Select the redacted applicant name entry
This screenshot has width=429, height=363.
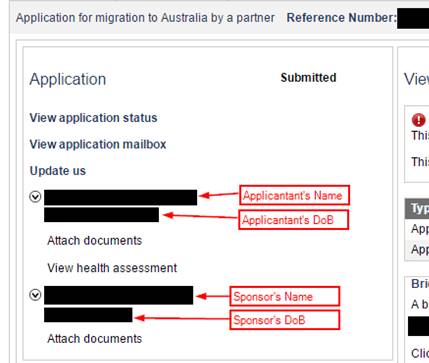click(x=120, y=197)
